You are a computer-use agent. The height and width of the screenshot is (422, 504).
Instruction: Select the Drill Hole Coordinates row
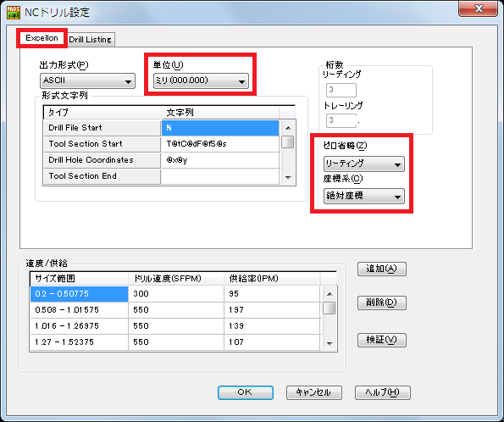[161, 160]
